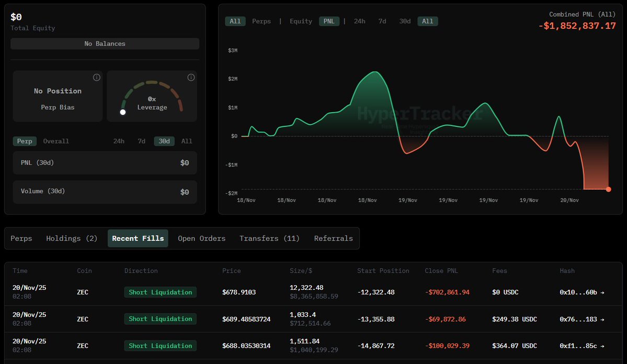627x364 pixels.
Task: Open the Holdings (2) tab
Action: (x=72, y=238)
